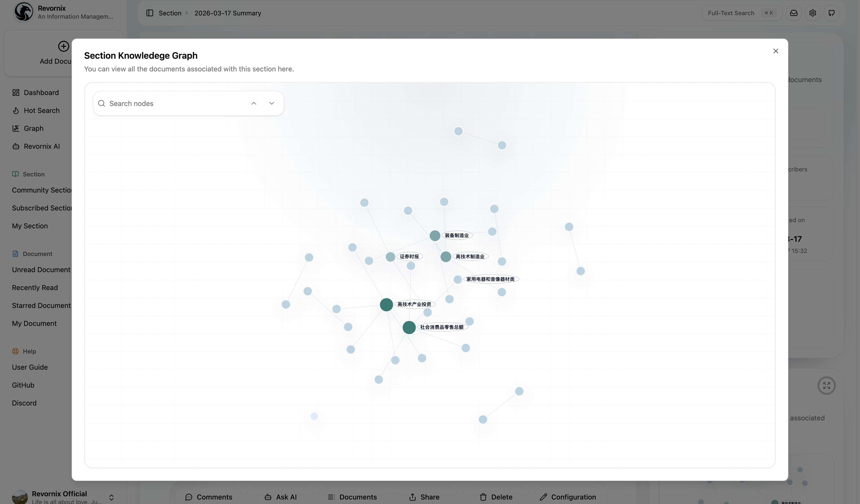The width and height of the screenshot is (860, 504).
Task: Open settings gear icon
Action: 812,13
